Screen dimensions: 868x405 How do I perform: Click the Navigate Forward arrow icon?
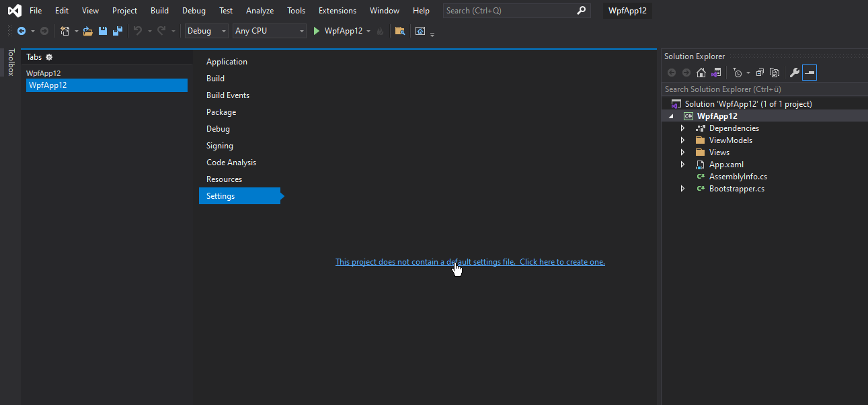[44, 31]
